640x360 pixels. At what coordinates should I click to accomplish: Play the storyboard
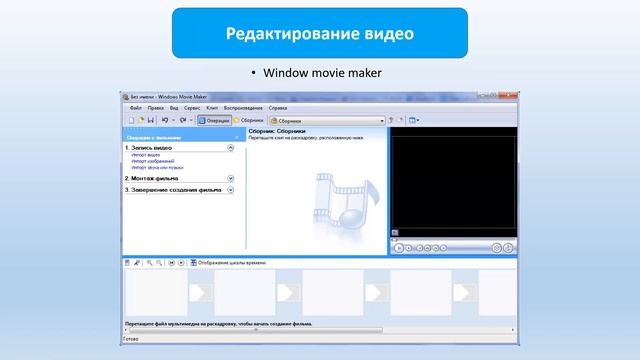(181, 263)
